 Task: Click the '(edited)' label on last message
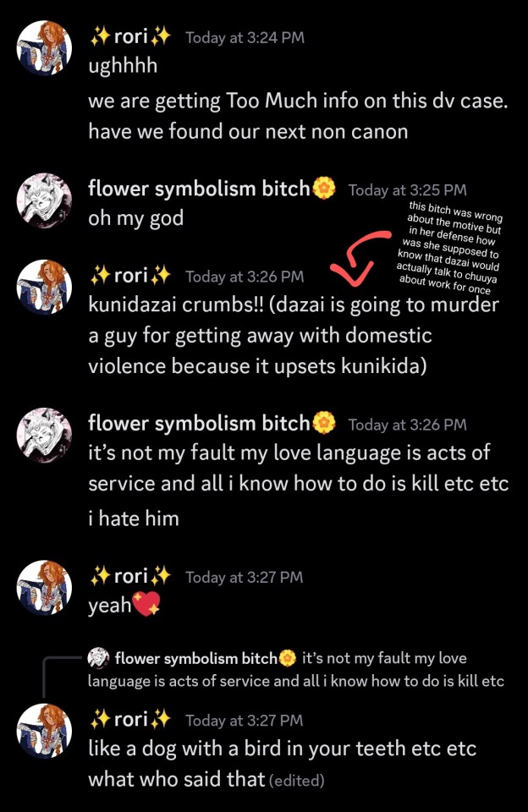click(x=297, y=781)
